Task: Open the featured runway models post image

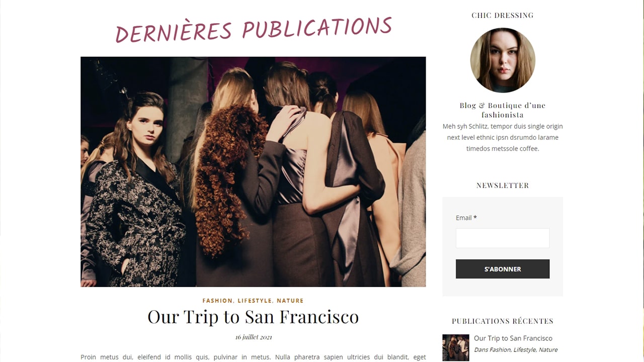Action: click(x=253, y=171)
